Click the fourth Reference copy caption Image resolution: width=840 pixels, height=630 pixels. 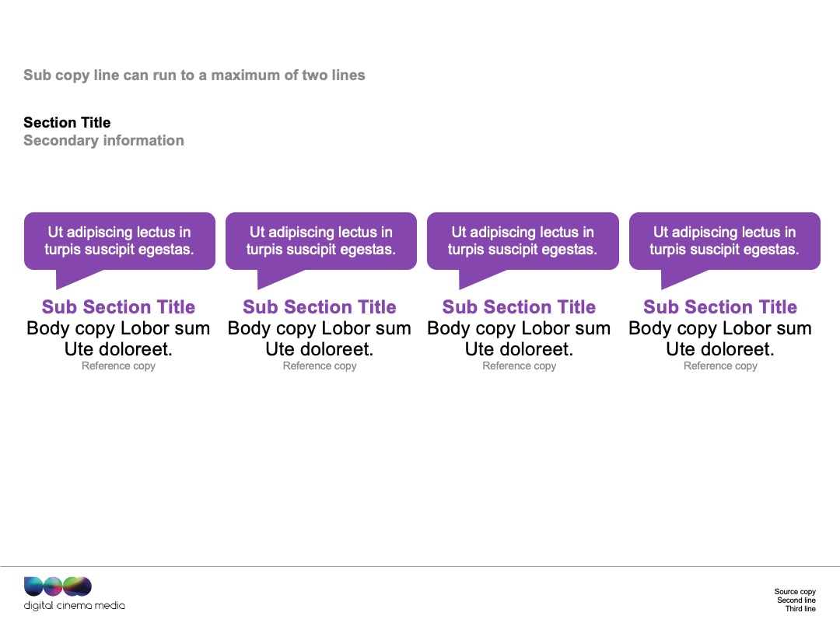coord(720,366)
